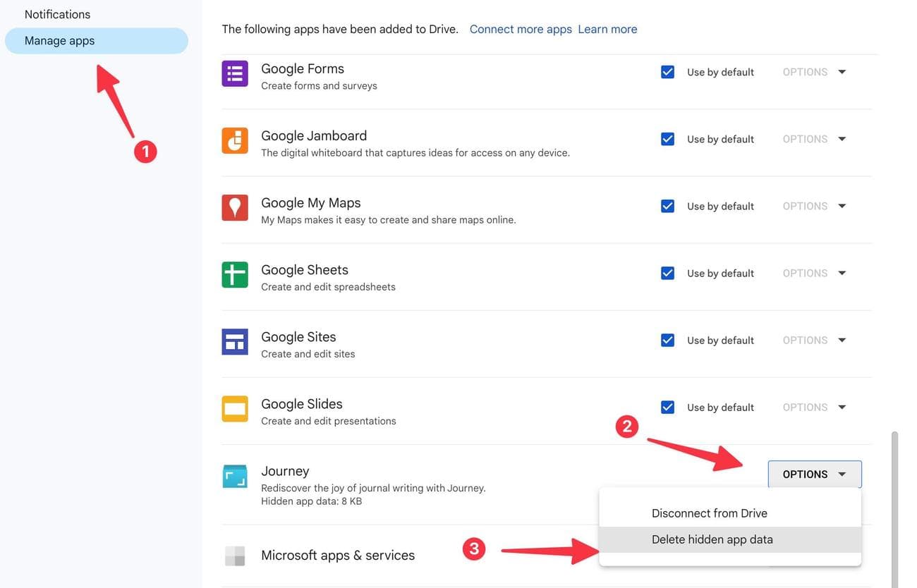Click the Google Jamboard app icon
Screen dimensions: 917x588
click(234, 140)
